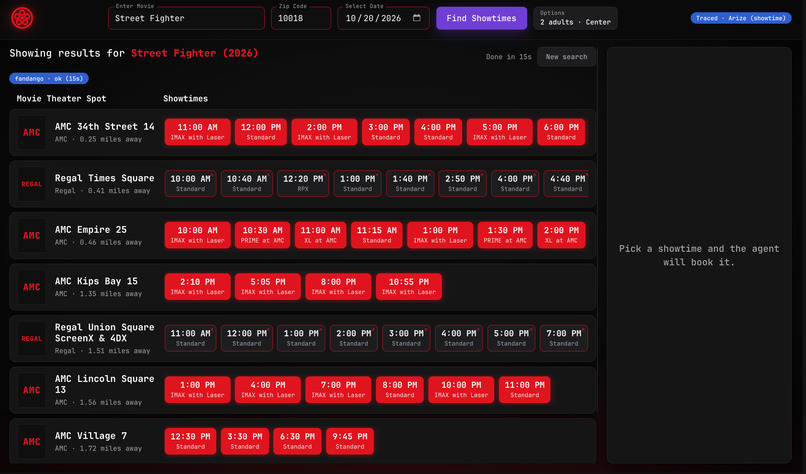The width and height of the screenshot is (806, 474).
Task: Select 11:00 AM Standard at Regal Union Square
Action: 190,338
